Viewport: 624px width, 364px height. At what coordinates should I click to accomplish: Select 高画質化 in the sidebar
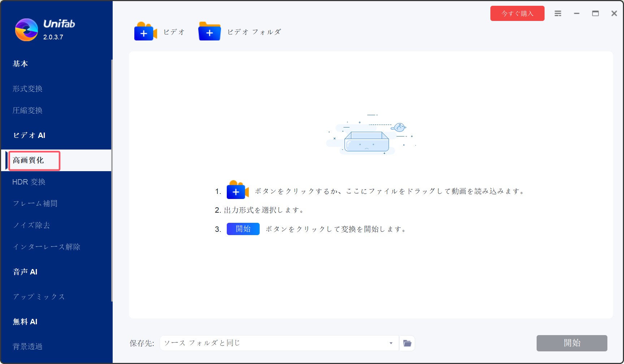pos(56,160)
